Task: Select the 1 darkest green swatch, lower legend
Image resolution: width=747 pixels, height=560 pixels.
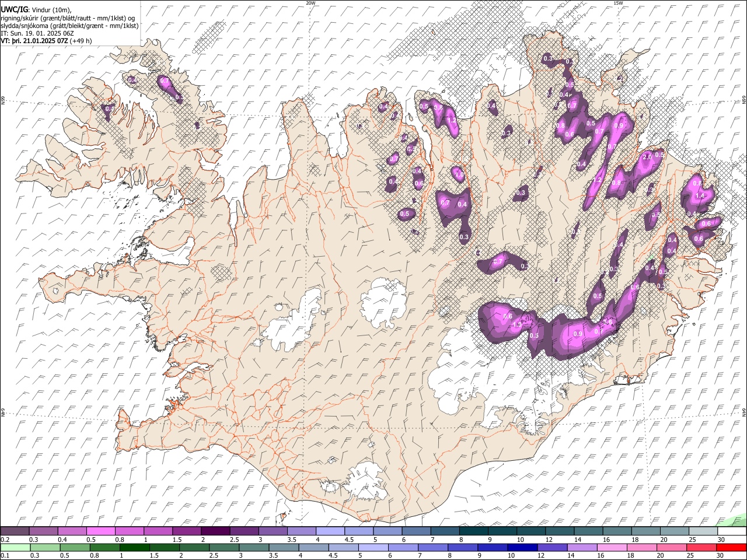Action: 134,547
